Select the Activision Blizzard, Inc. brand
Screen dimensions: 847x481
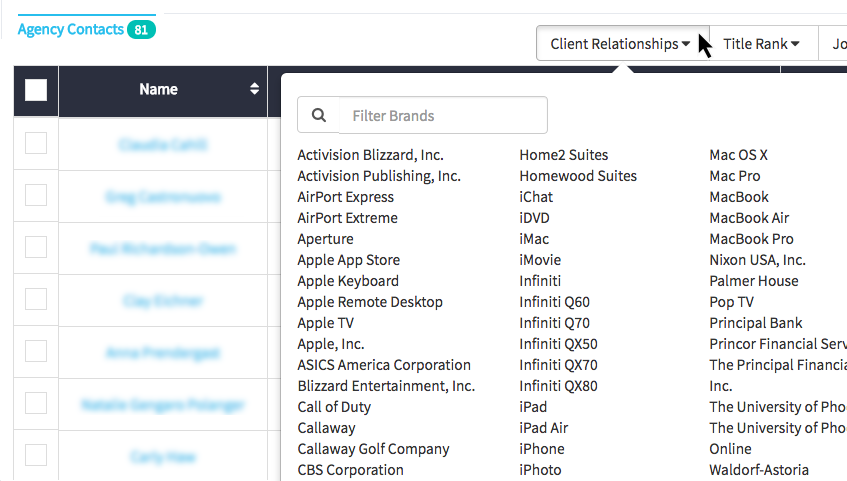(371, 155)
